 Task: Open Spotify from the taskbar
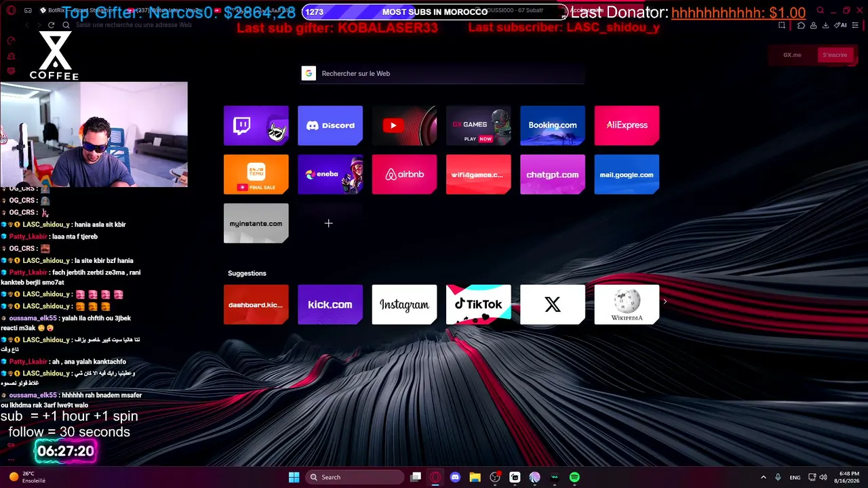[574, 477]
